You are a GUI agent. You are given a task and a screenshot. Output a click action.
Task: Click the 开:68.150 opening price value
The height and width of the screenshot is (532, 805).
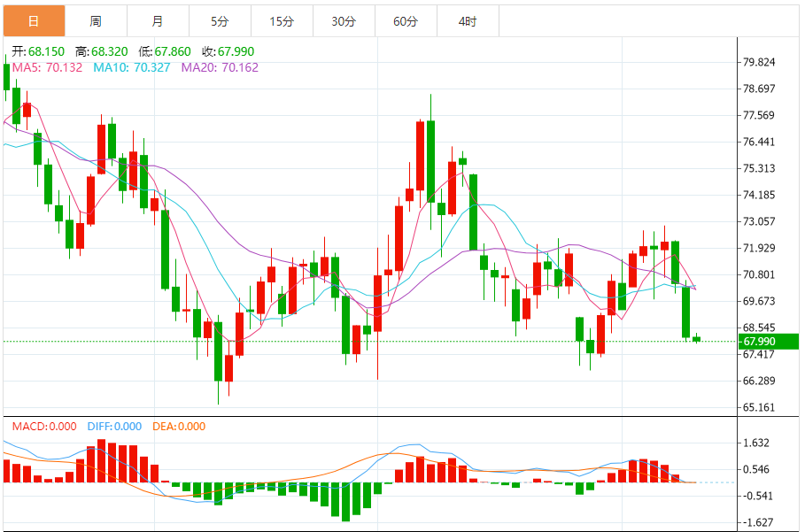[38, 51]
